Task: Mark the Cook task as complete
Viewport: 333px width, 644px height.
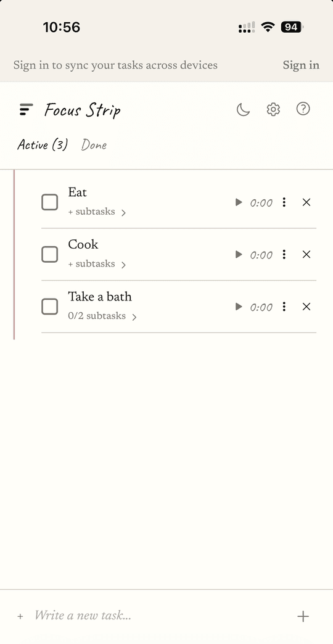Action: click(50, 254)
